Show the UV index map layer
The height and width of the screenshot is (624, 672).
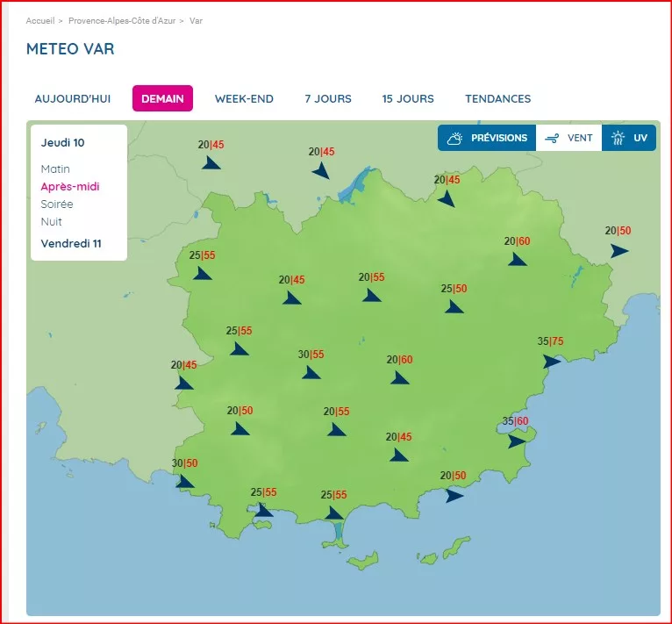[x=629, y=138]
